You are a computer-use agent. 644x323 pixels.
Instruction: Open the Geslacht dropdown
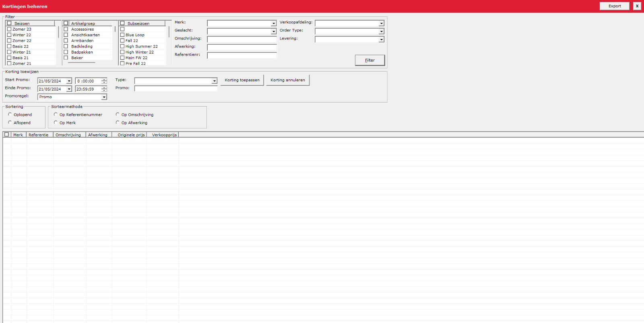(x=274, y=31)
